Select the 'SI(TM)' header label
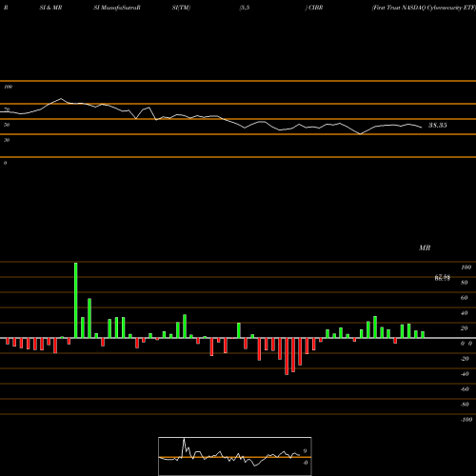The image size is (476, 476). coord(181,8)
